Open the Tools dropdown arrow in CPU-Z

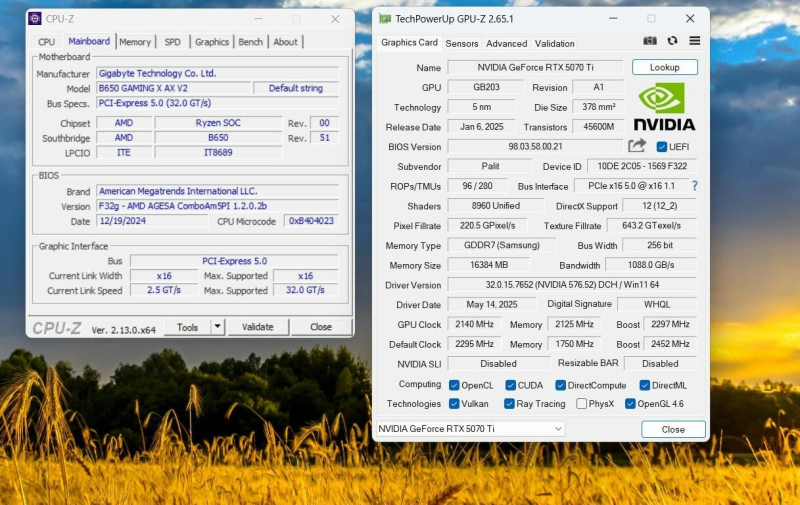(216, 327)
